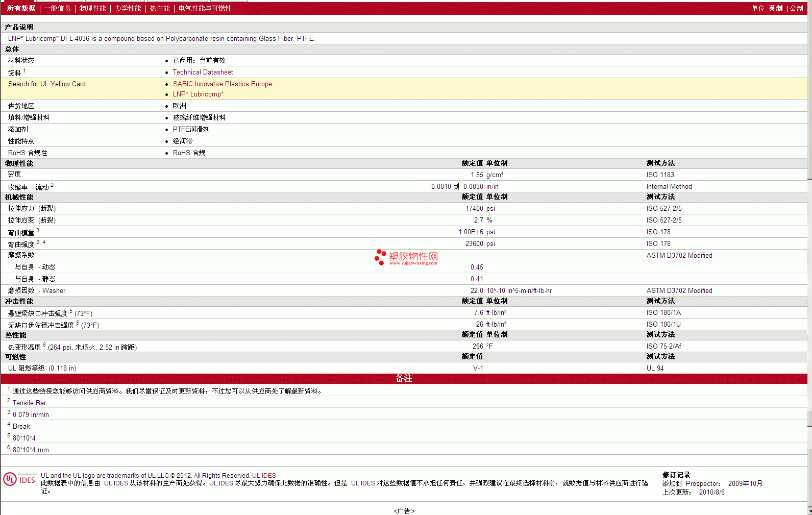Click the tensile strain value 2.7
Viewport: 812px width, 515px height.
pyautogui.click(x=478, y=220)
